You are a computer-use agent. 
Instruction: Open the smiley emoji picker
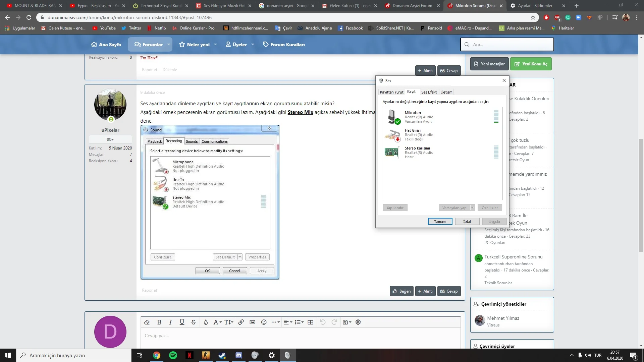tap(264, 322)
